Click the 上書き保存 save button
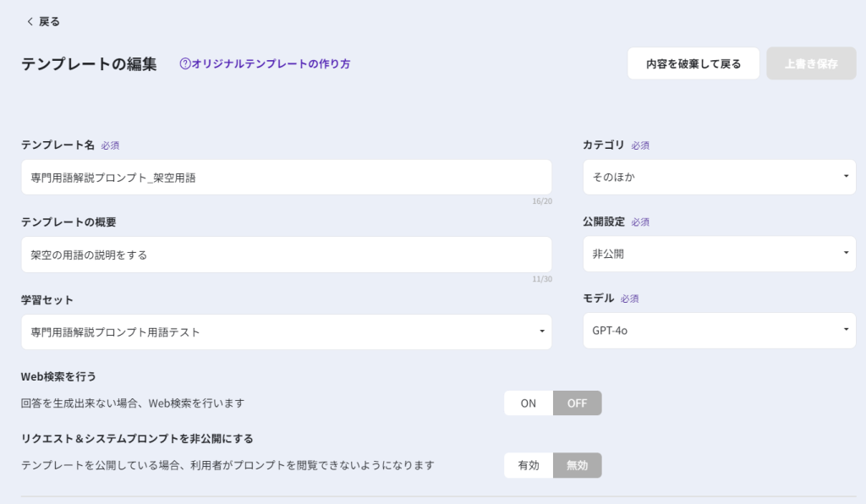The width and height of the screenshot is (866, 504). click(x=810, y=63)
